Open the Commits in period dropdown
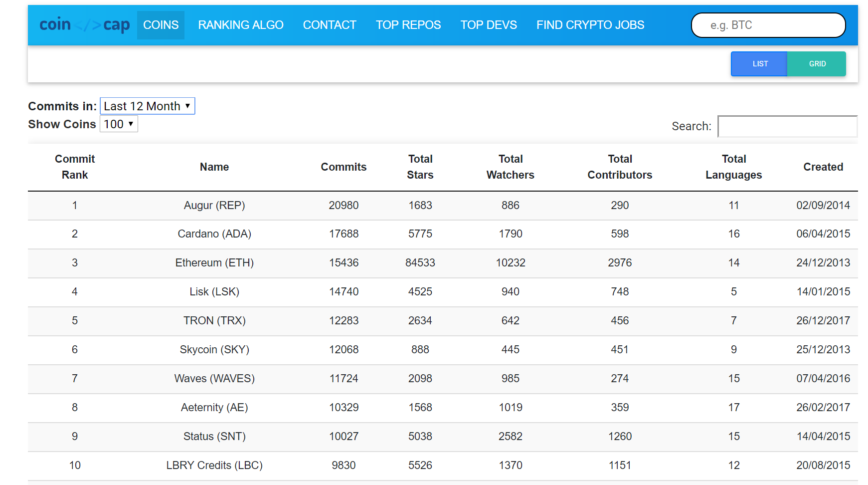Screen dimensions: 868x485 pos(148,106)
